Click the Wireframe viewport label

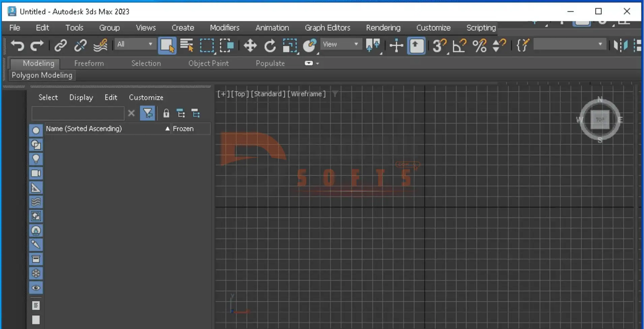click(x=306, y=94)
